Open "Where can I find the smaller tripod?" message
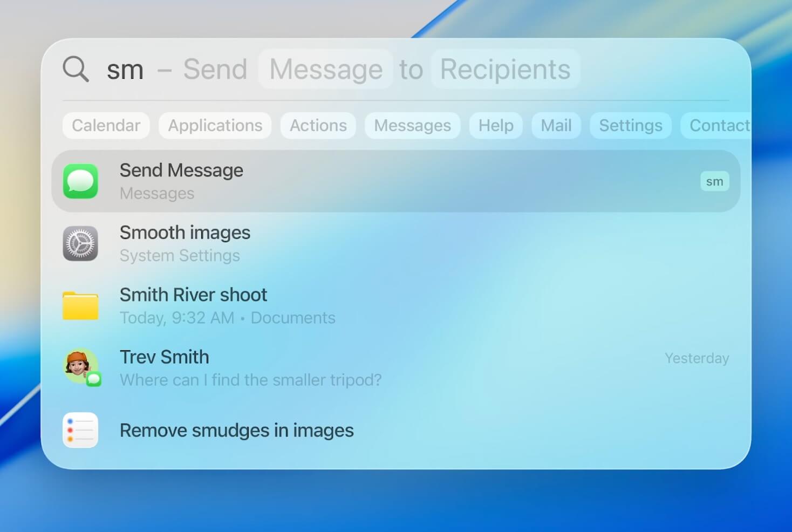This screenshot has width=792, height=532. pyautogui.click(x=250, y=380)
